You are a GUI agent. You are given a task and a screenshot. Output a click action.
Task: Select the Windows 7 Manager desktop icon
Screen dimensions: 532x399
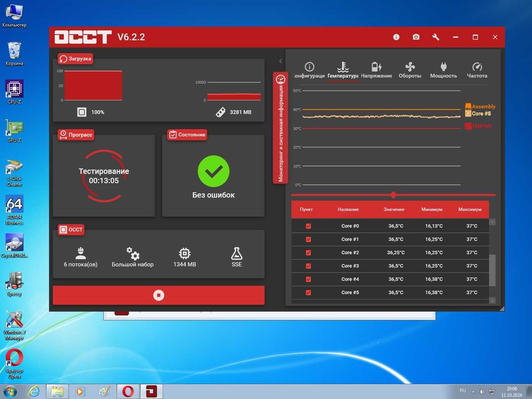coord(14,325)
